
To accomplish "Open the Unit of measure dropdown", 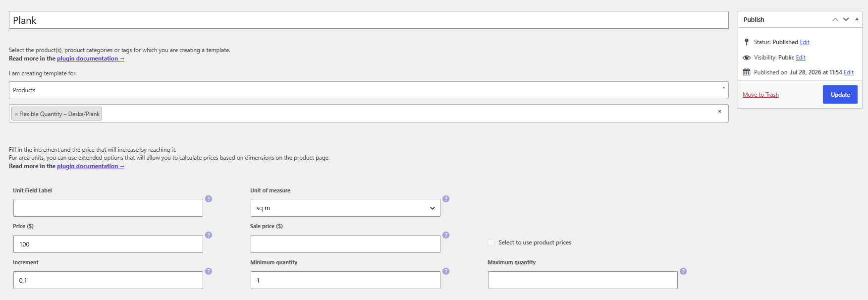I will [x=345, y=208].
